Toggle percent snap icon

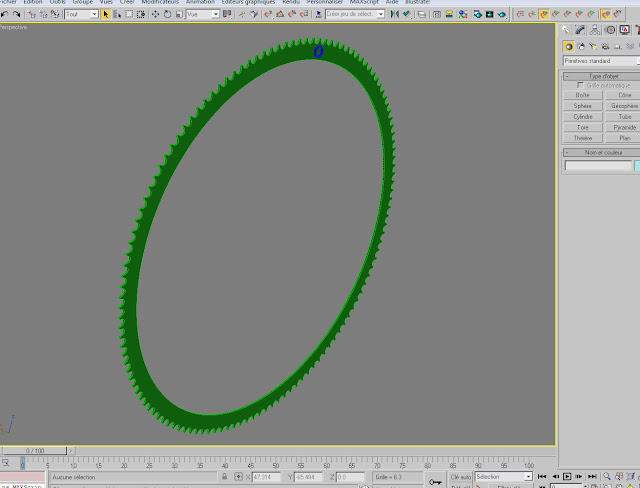point(292,14)
